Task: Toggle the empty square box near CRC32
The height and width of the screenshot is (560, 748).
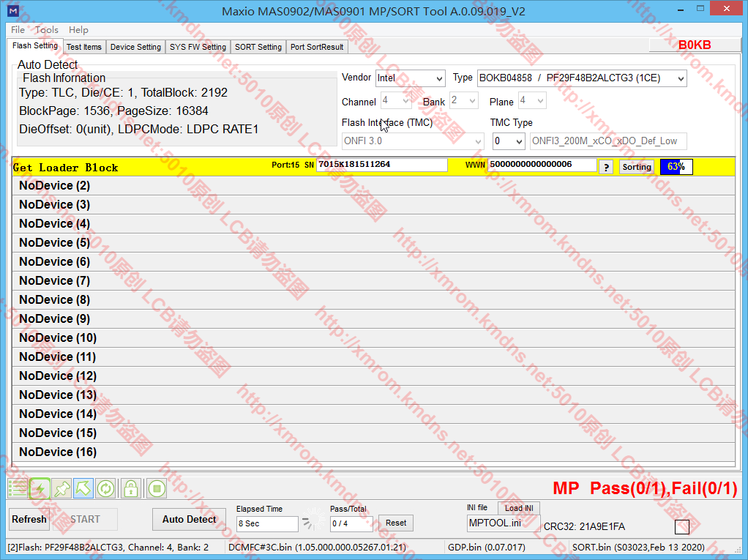Action: click(681, 526)
